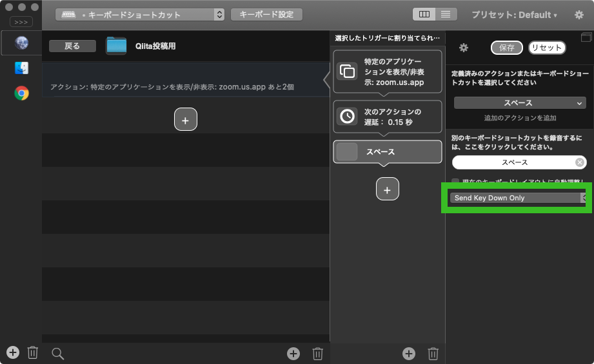Add an action with the bottom plus icon
This screenshot has width=594, height=364.
[408, 354]
